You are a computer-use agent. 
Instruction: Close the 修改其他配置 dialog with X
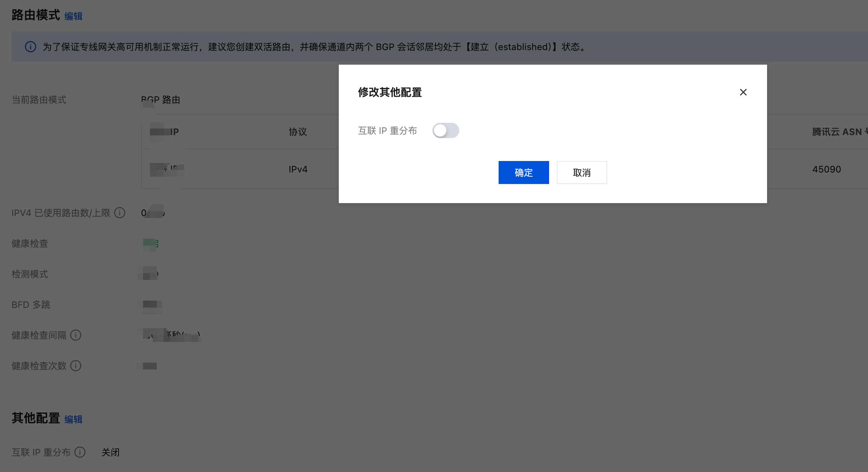pos(743,92)
